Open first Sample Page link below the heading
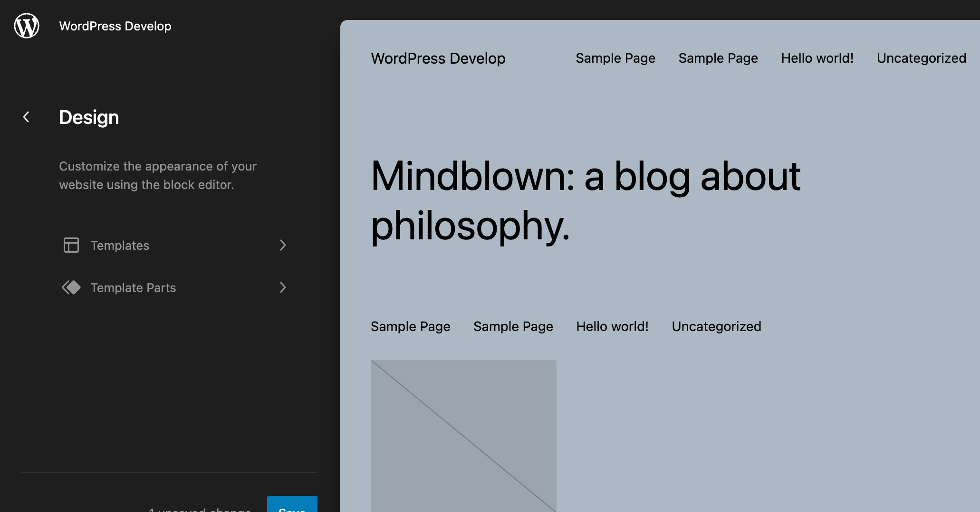 tap(411, 326)
